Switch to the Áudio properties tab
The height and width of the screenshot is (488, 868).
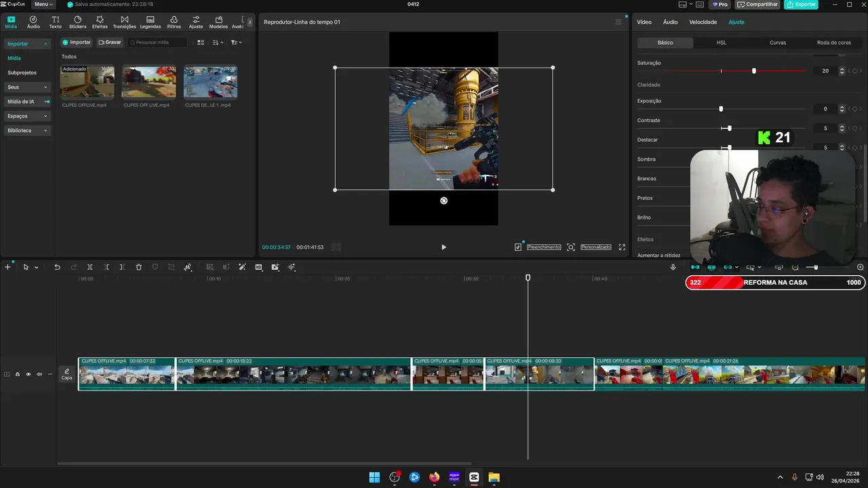click(x=670, y=22)
